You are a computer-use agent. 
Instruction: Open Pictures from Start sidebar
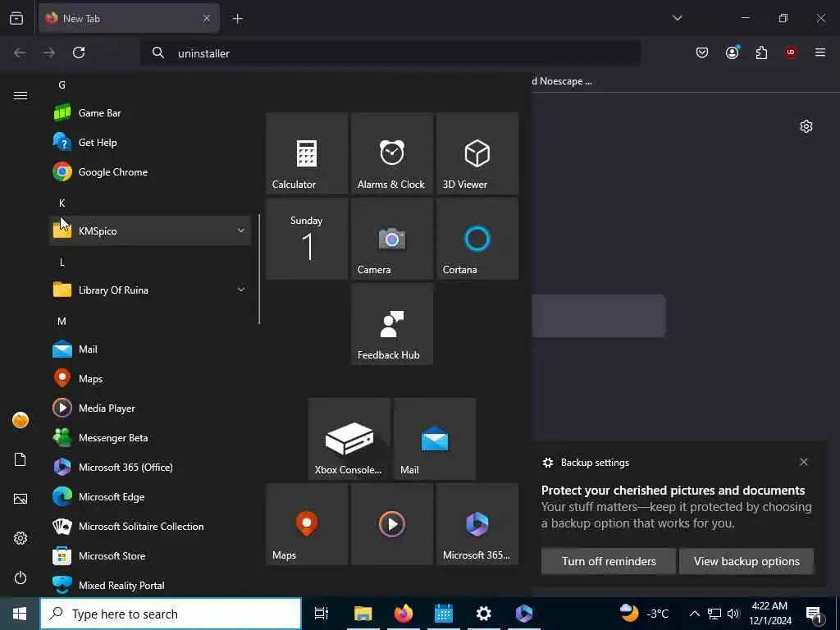21,499
